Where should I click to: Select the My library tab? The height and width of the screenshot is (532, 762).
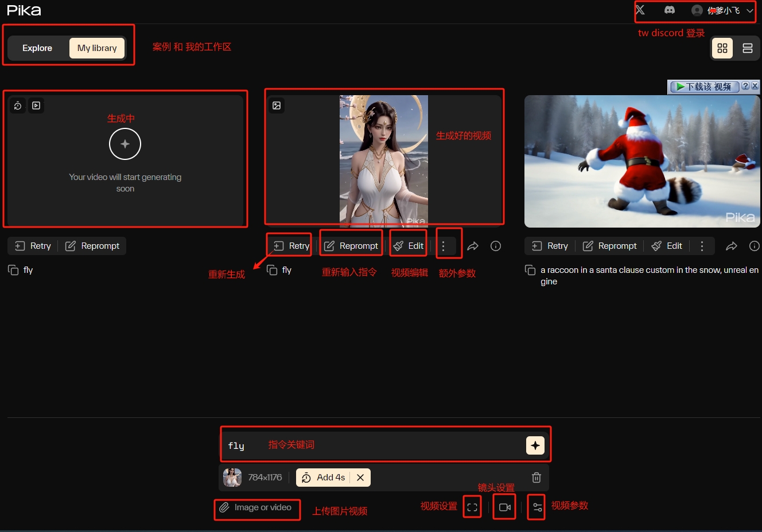coord(97,48)
